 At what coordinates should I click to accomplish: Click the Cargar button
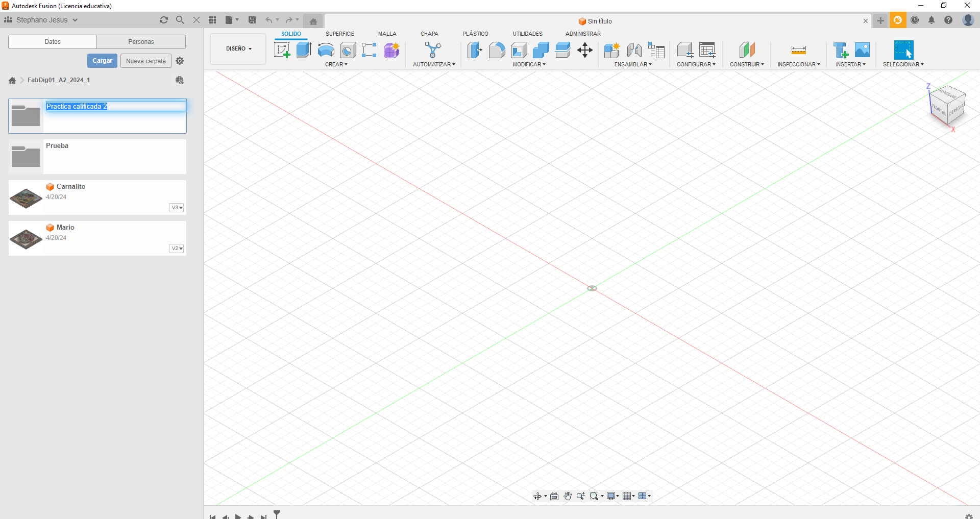tap(102, 61)
